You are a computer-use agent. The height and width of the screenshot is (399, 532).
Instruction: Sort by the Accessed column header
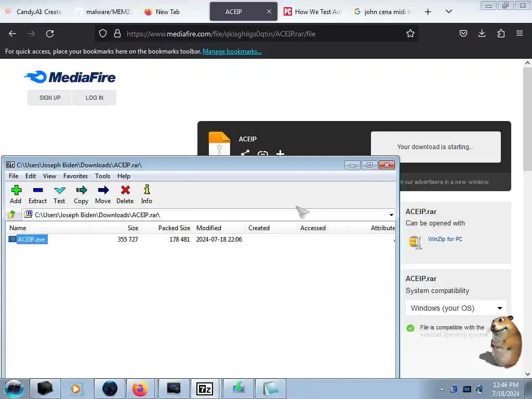[x=323, y=228]
